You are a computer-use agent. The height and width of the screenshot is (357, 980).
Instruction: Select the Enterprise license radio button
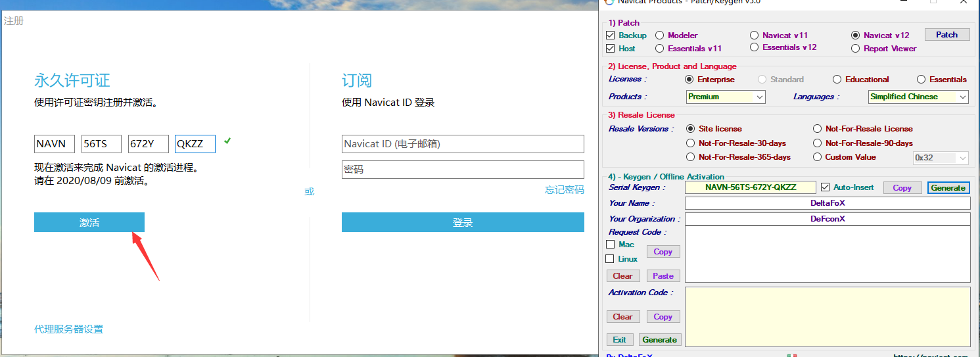[x=689, y=80]
